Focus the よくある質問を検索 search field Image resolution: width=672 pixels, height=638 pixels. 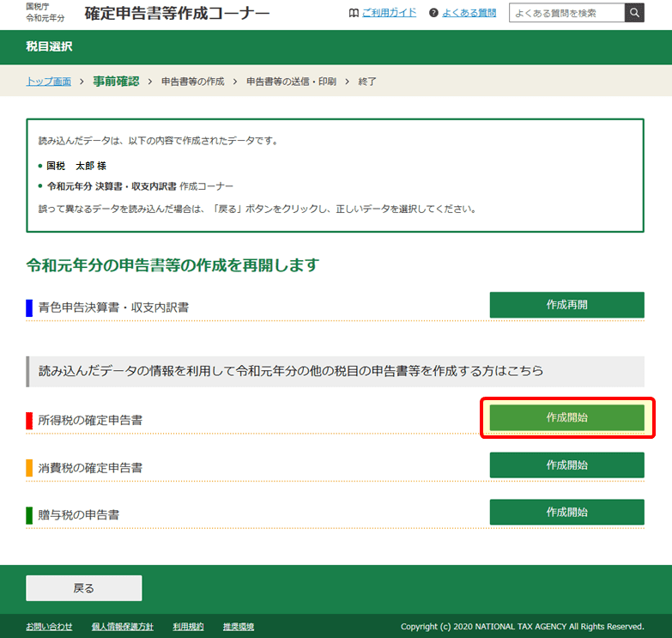tap(566, 13)
